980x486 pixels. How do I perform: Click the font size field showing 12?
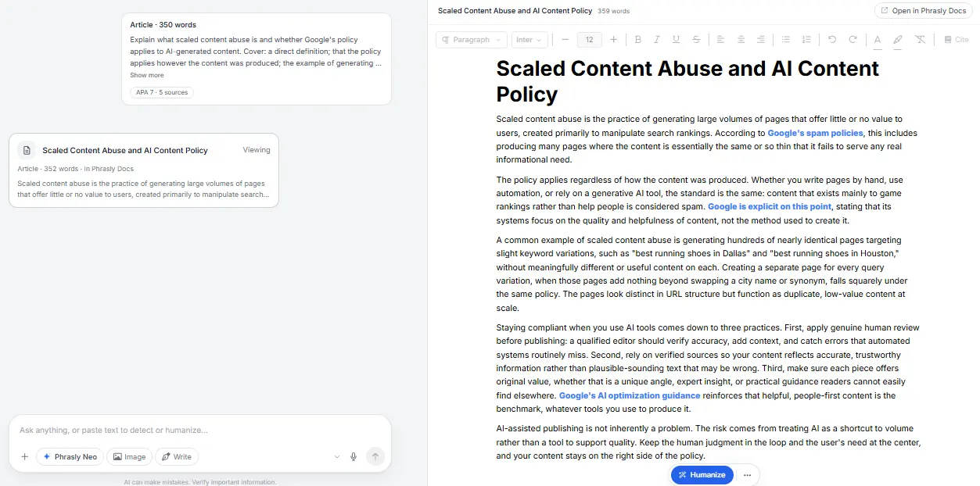pyautogui.click(x=589, y=40)
